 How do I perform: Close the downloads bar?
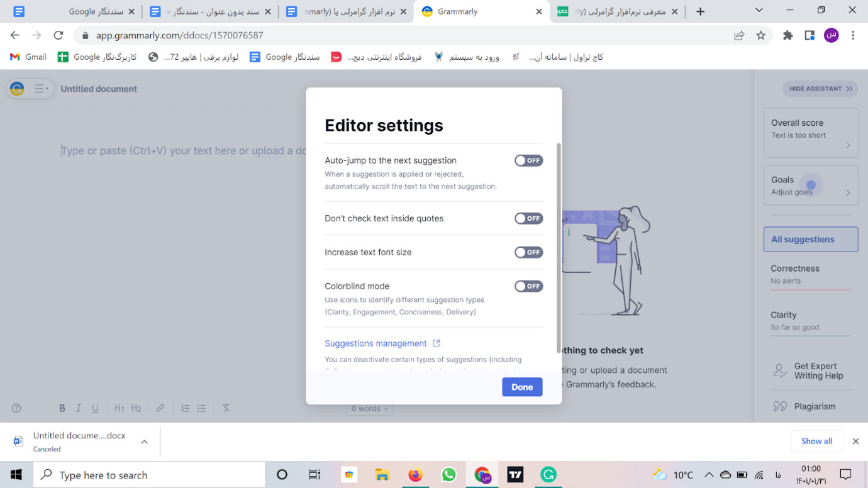coord(855,441)
